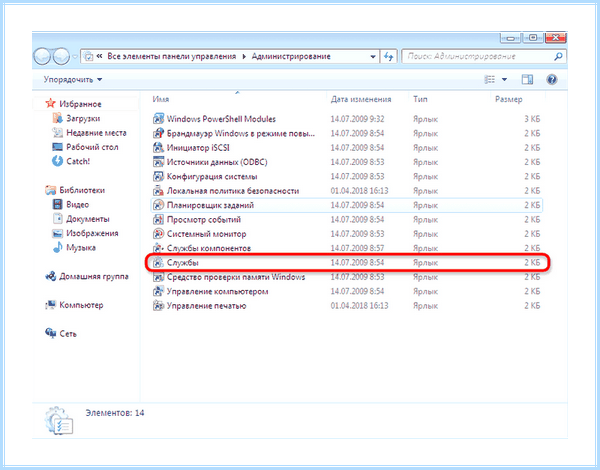This screenshot has height=470, width=600.
Task: Sort by Дата изменения column header
Action: 361,99
